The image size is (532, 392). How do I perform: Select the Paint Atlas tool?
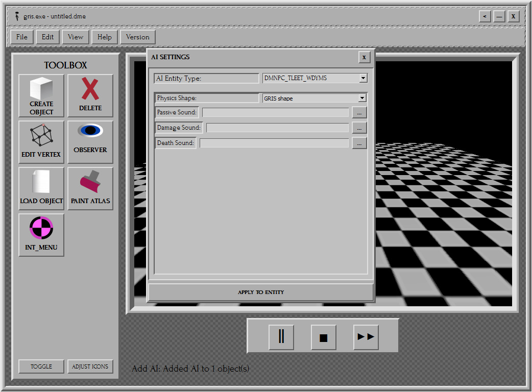click(90, 188)
